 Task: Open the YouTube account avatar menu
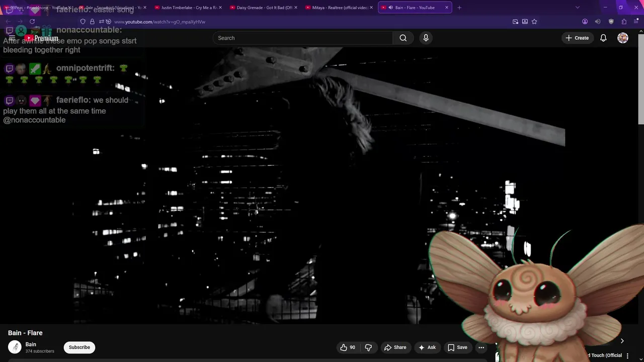pyautogui.click(x=623, y=38)
